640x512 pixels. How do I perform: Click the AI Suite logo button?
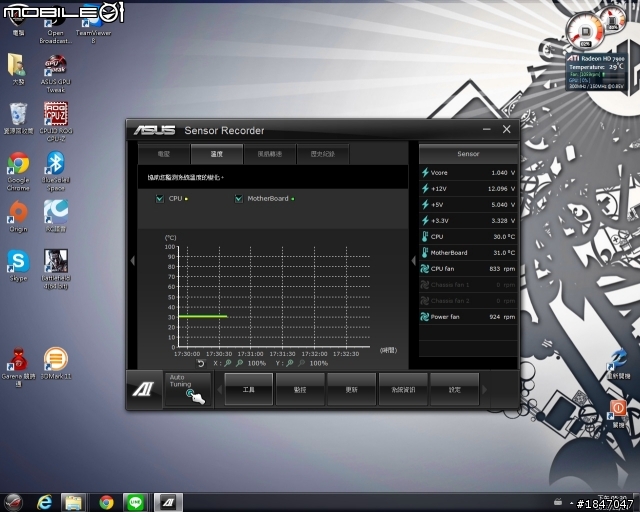click(144, 390)
